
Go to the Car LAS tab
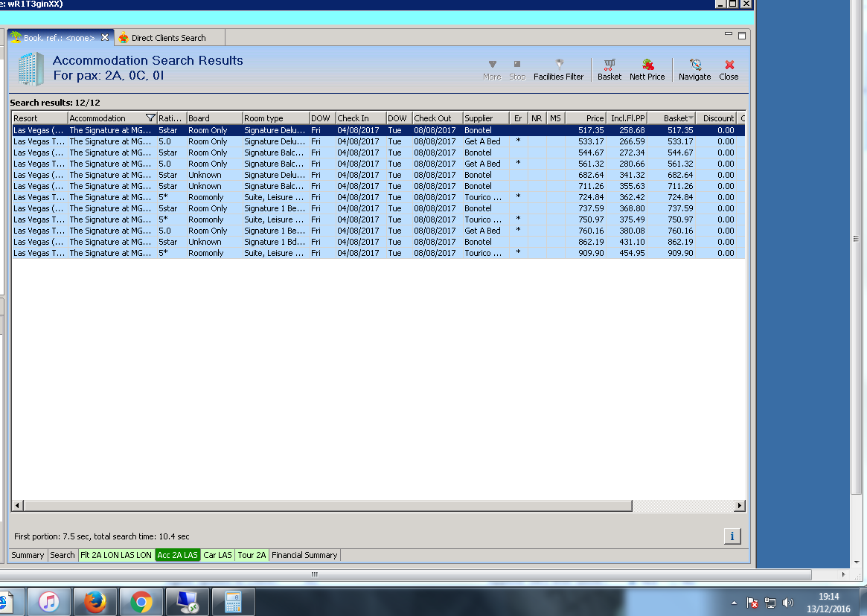point(217,555)
